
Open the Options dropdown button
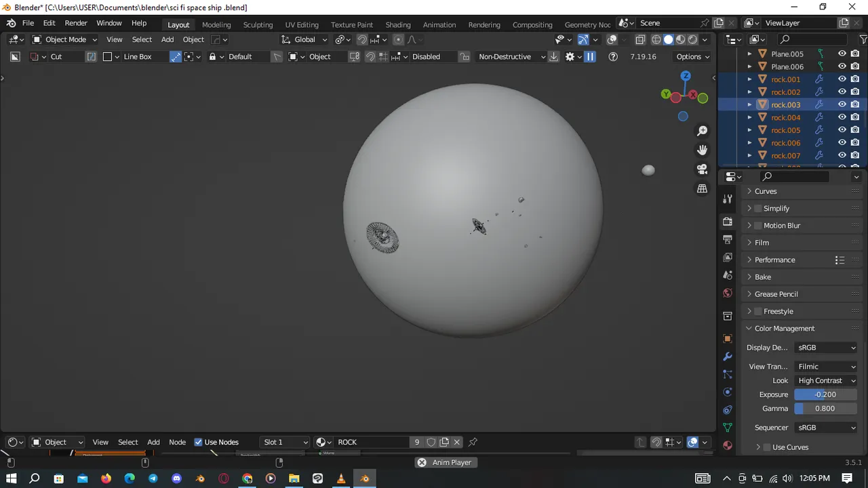pyautogui.click(x=692, y=57)
